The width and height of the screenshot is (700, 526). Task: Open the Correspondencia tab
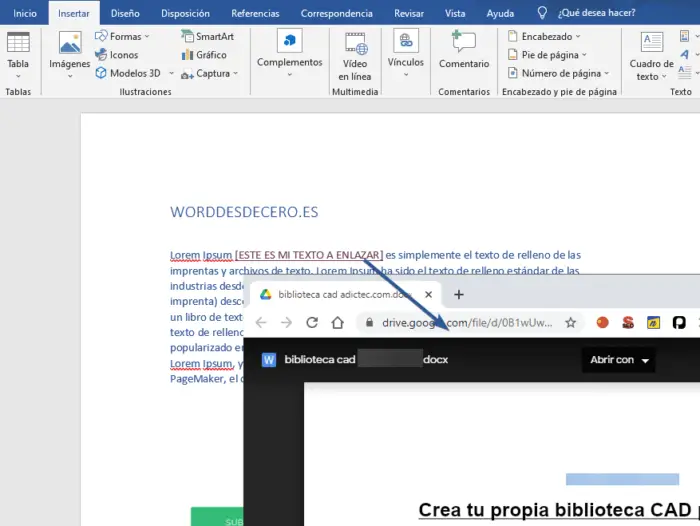click(337, 13)
